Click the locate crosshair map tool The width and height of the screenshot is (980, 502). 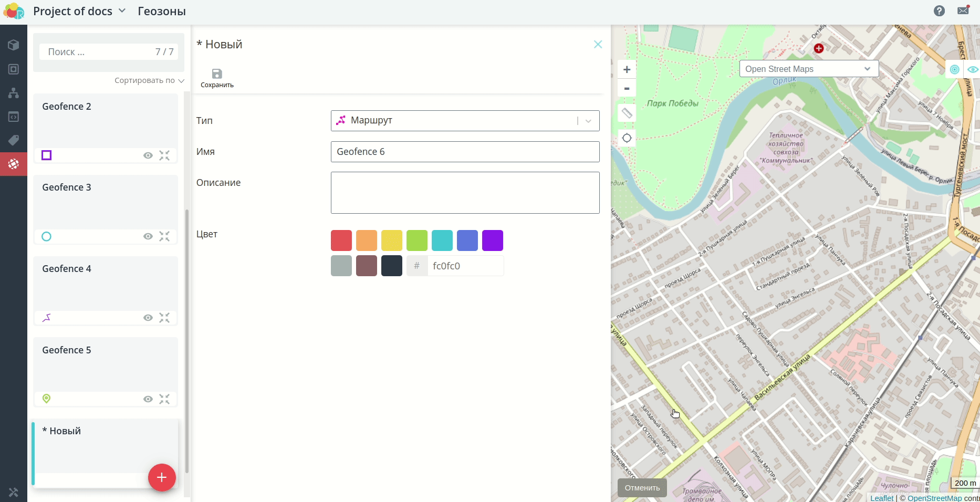pyautogui.click(x=627, y=138)
